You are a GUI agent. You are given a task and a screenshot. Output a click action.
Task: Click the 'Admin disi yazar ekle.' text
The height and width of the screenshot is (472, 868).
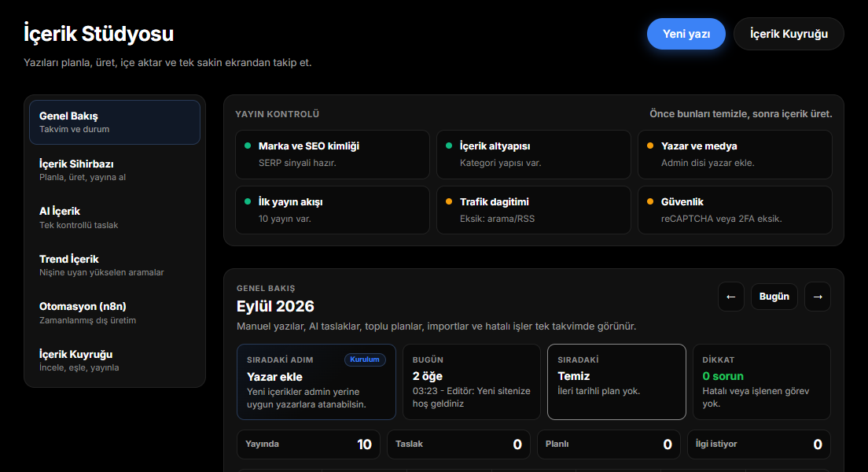708,163
